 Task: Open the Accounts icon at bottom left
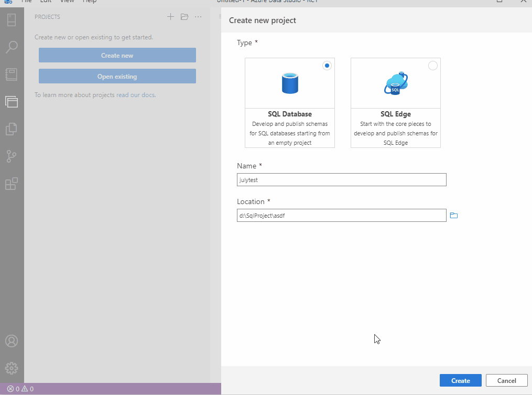point(12,341)
